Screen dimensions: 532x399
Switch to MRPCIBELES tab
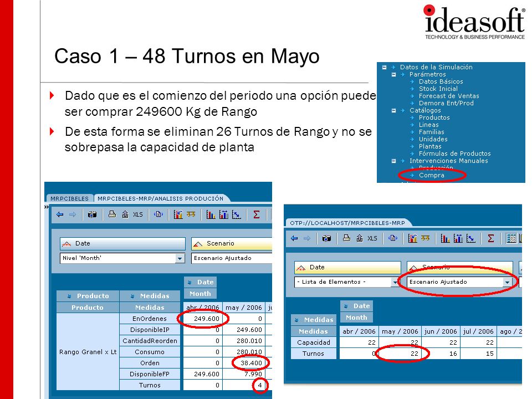[69, 198]
